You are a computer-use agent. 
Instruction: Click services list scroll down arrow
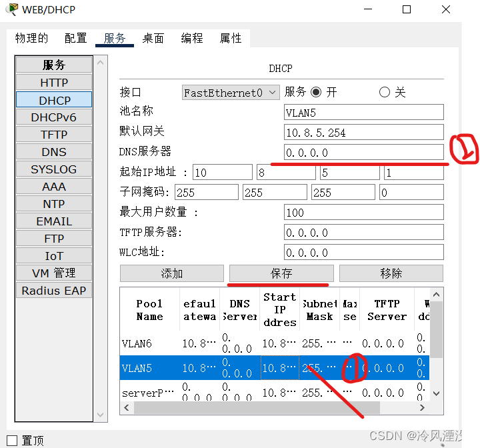[100, 415]
